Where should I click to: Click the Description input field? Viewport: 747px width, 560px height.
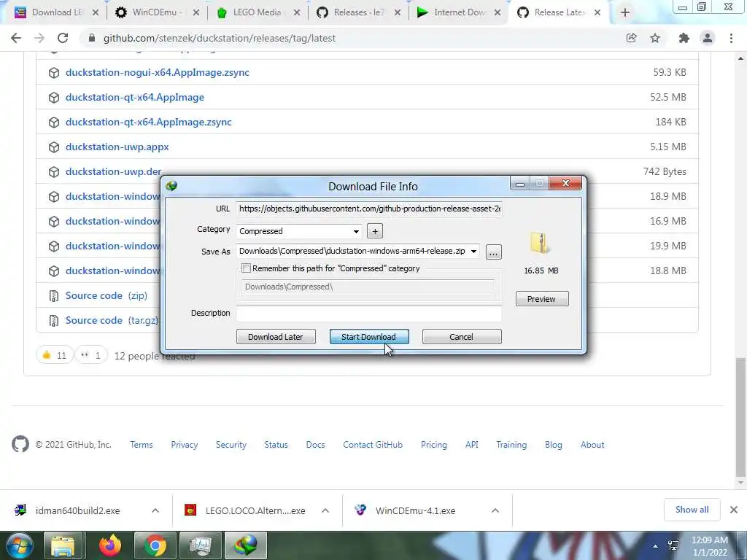coord(368,313)
